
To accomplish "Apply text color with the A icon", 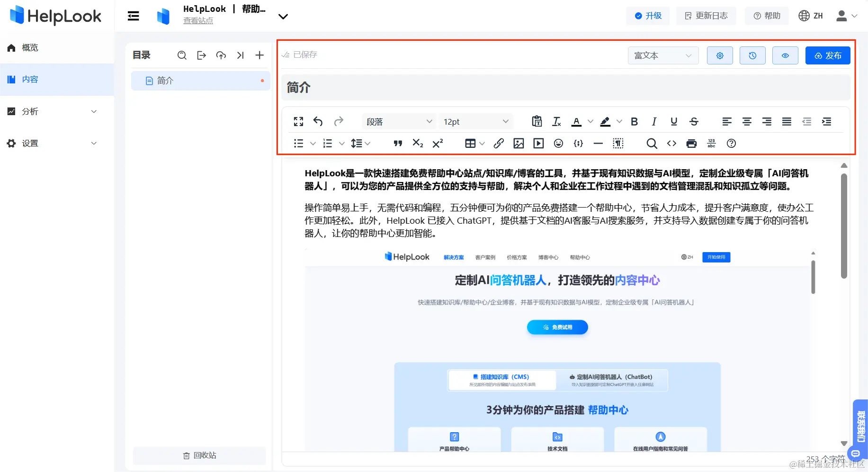I will (576, 122).
